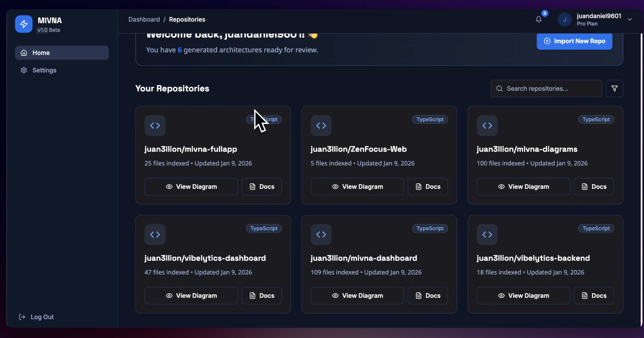Image resolution: width=644 pixels, height=338 pixels.
Task: Click the code icon on mivna-fullapp card
Action: click(155, 125)
